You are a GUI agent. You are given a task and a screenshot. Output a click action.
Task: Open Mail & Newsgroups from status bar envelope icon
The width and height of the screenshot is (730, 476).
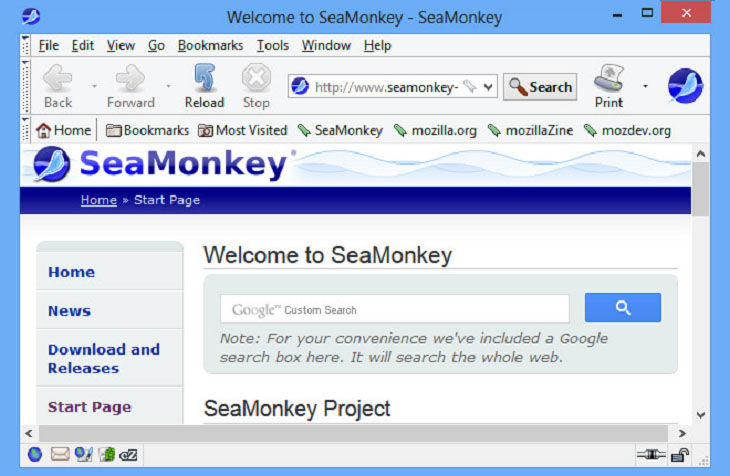(x=60, y=454)
